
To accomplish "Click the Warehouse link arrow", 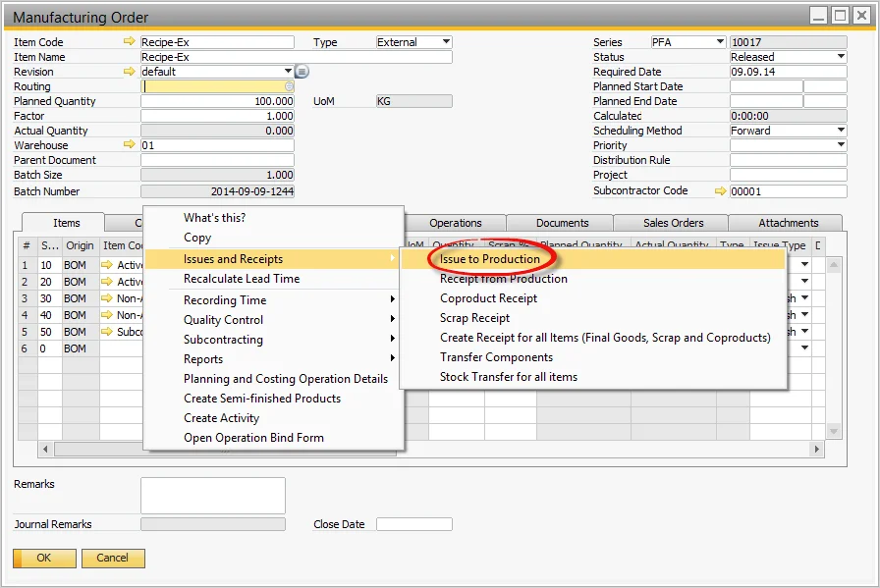I will (x=130, y=144).
